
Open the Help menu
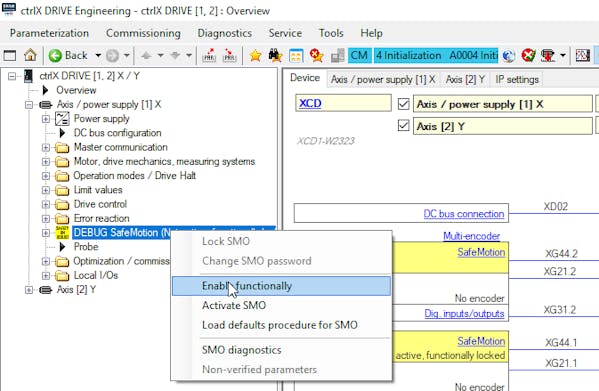coord(371,33)
